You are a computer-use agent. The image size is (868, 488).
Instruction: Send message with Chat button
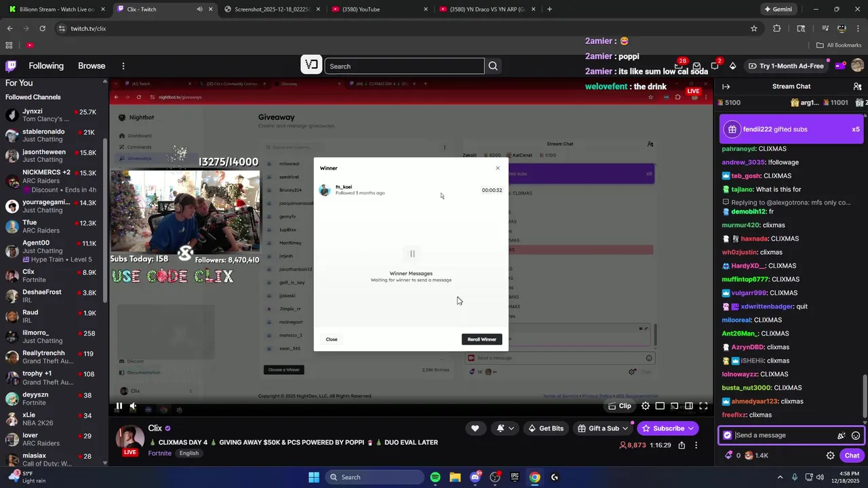(x=852, y=455)
